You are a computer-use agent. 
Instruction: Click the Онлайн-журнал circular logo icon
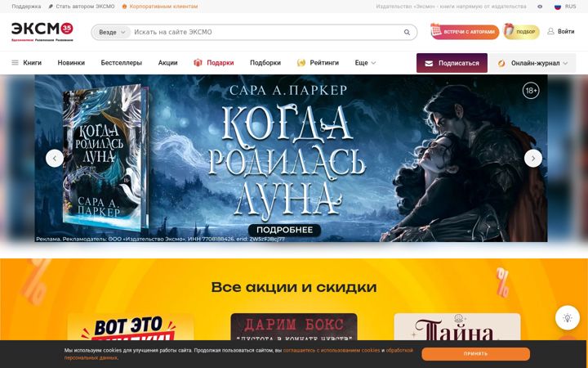point(501,64)
